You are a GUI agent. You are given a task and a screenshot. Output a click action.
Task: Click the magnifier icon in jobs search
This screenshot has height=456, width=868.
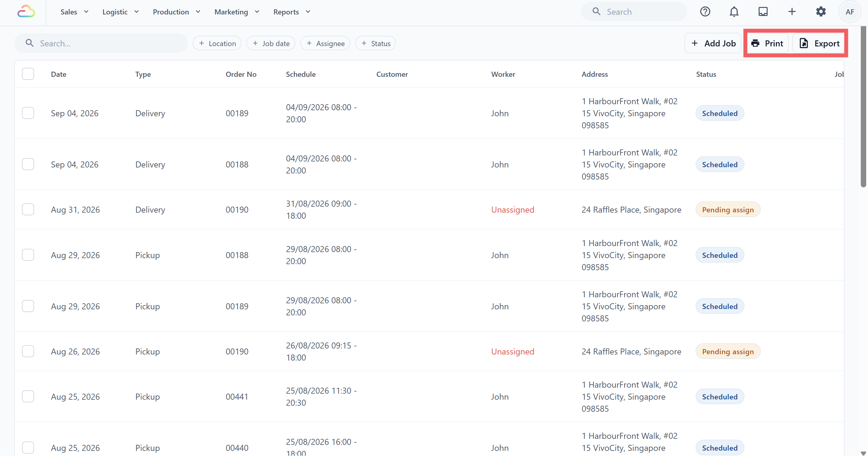(30, 43)
